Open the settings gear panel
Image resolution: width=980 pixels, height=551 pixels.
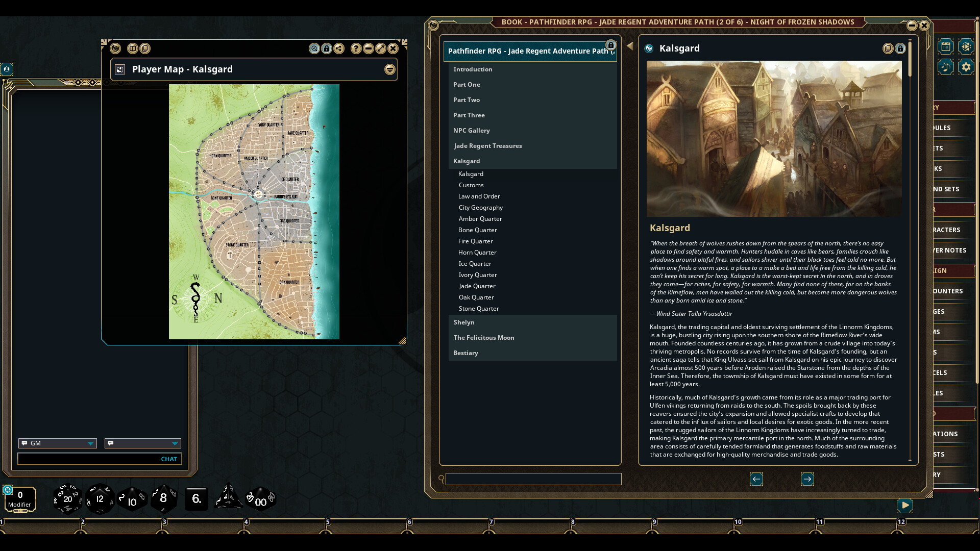point(966,67)
